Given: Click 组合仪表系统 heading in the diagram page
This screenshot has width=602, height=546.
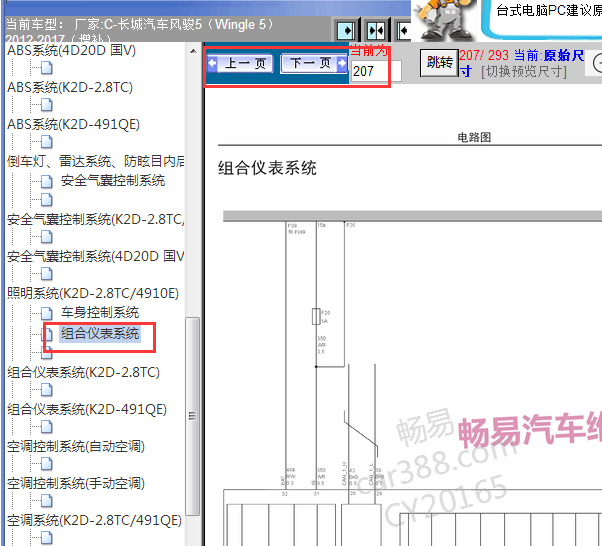Looking at the screenshot, I should [267, 168].
